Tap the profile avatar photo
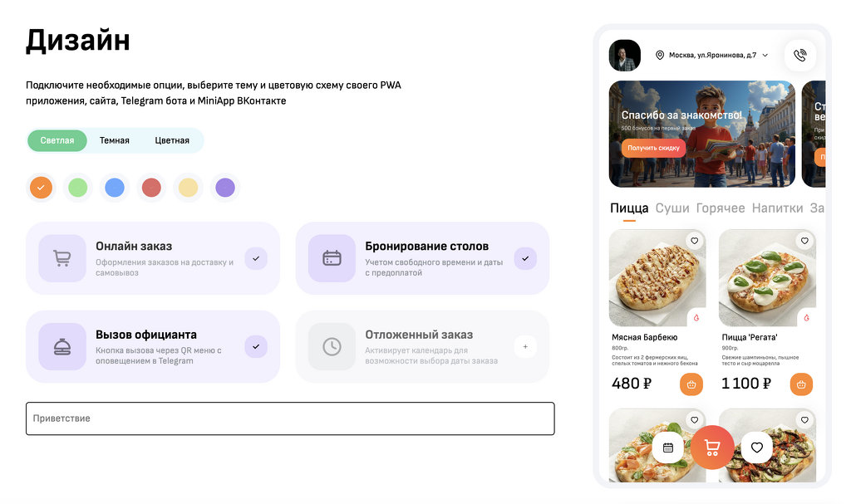 coord(625,56)
